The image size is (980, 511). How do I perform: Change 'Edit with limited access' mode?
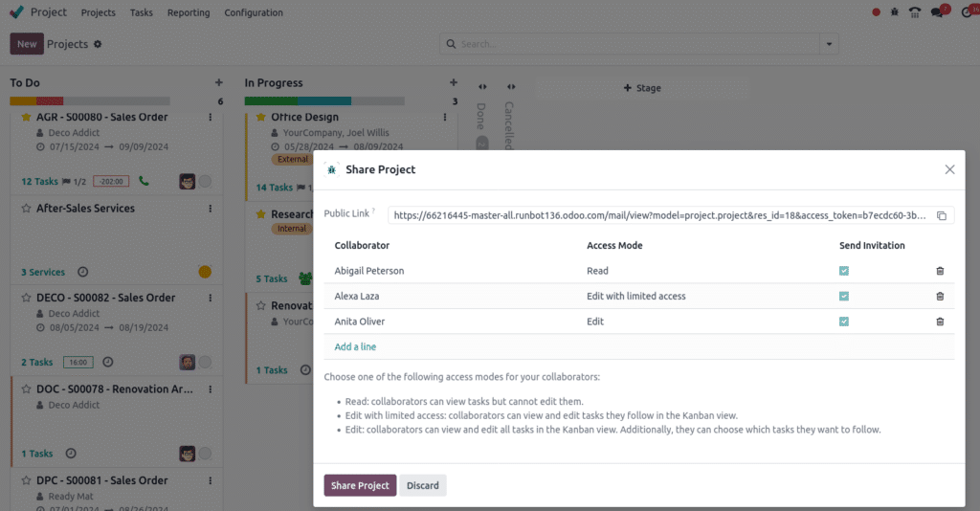(x=636, y=296)
